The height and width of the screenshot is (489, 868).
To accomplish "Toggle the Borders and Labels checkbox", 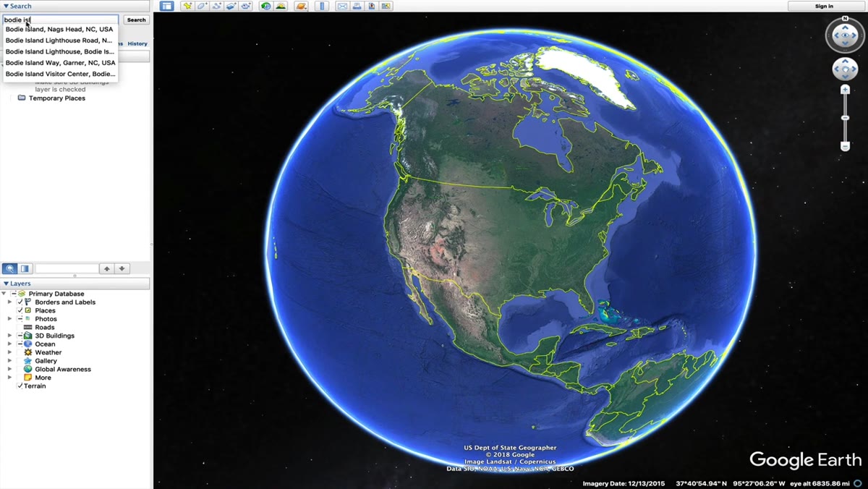I will point(20,302).
